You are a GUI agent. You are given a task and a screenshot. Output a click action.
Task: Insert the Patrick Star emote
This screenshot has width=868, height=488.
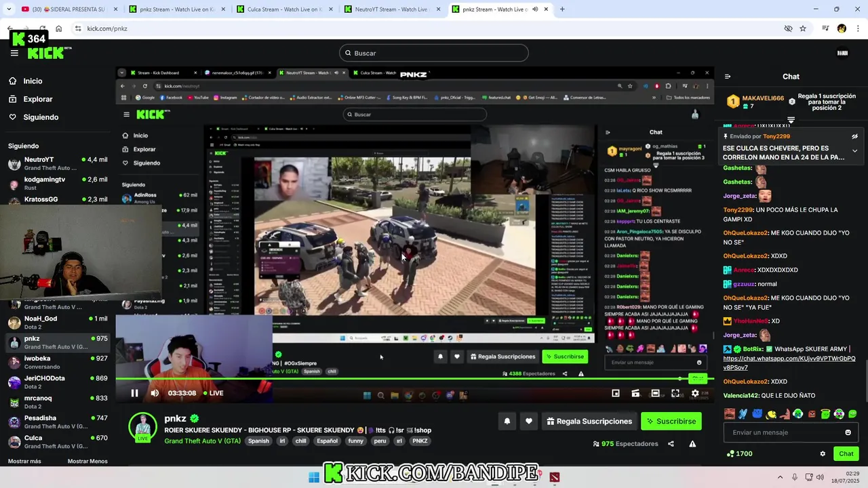click(x=784, y=413)
